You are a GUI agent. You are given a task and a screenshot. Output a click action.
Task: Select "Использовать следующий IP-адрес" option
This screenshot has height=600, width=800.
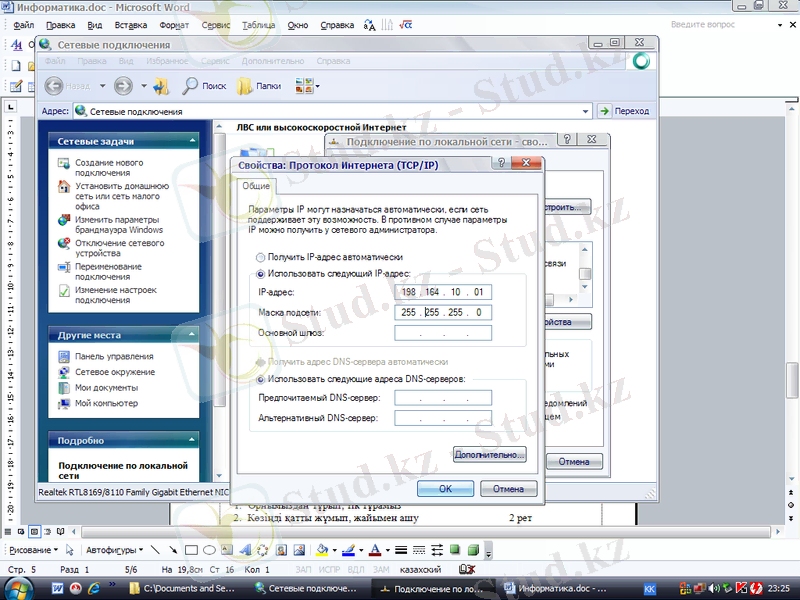point(262,274)
